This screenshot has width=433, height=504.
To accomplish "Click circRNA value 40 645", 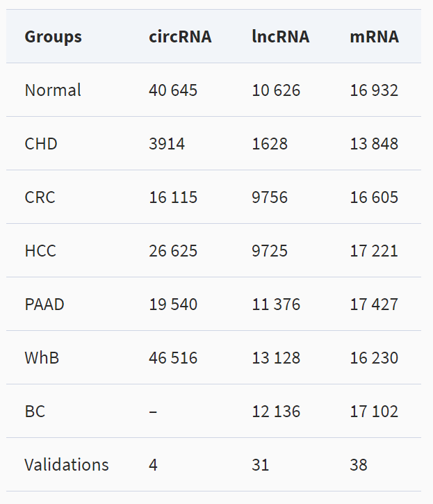I will (173, 90).
